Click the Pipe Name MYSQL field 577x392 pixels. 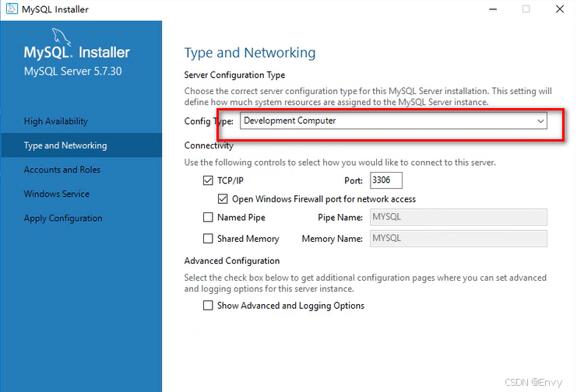(x=459, y=217)
